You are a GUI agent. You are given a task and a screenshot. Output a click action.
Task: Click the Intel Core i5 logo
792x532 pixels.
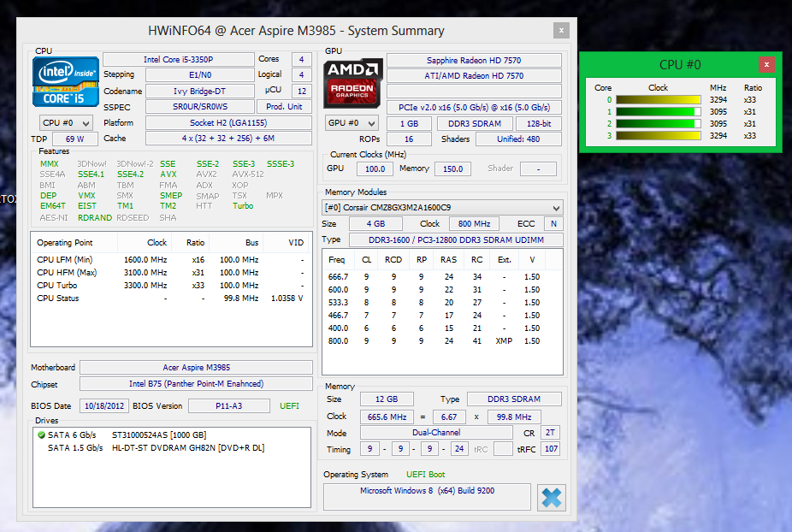66,81
